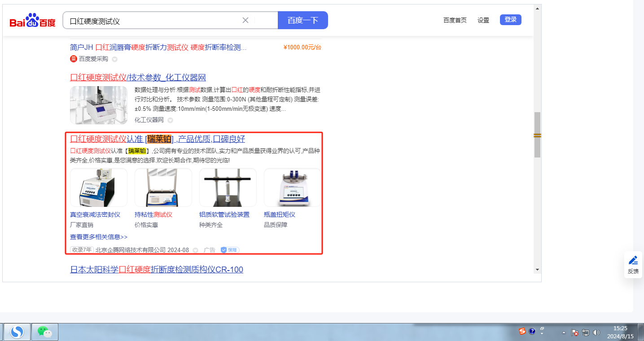
Task: Click the page scrollbar down arrow
Action: 537,269
